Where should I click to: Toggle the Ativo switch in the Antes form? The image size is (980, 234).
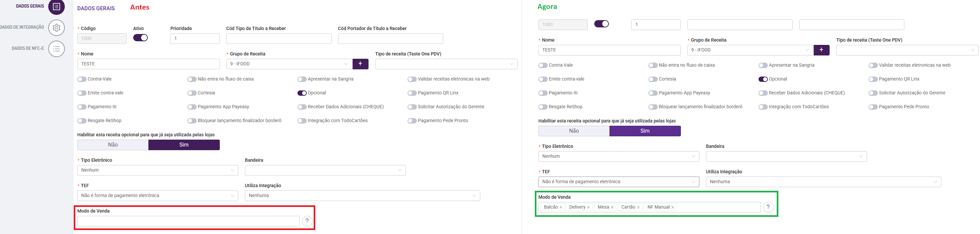coord(140,38)
